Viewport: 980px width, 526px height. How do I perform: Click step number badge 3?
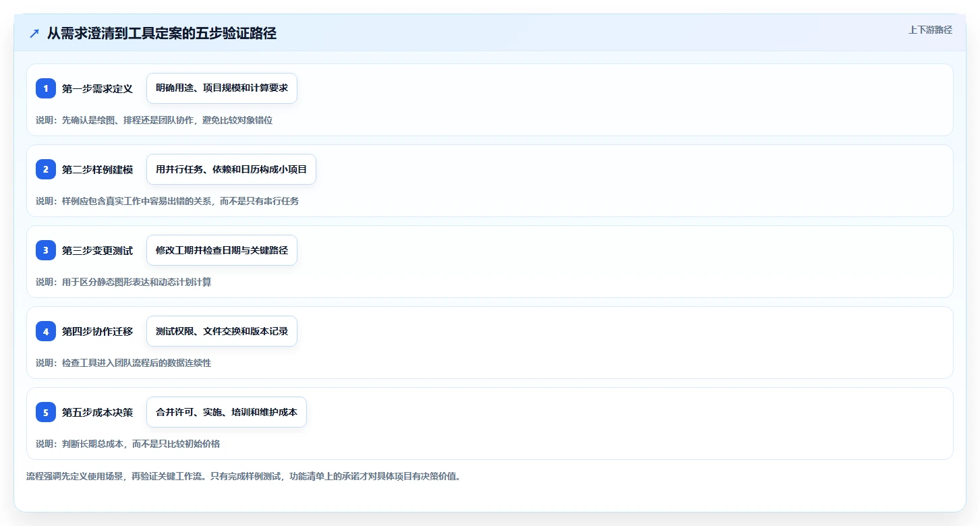46,250
